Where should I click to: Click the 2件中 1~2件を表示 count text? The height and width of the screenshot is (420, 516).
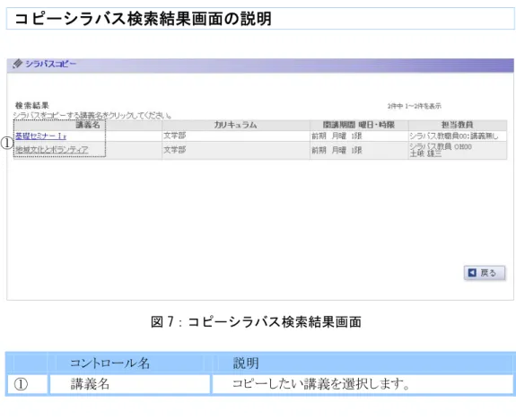(414, 106)
